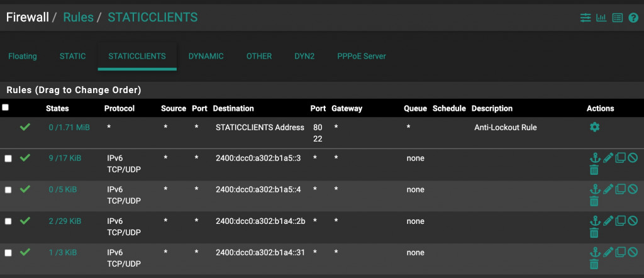Screen dimensions: 644x278
Task: Disable the 2400:dcc0:a302:b1a4::2b rule
Action: coord(633,220)
